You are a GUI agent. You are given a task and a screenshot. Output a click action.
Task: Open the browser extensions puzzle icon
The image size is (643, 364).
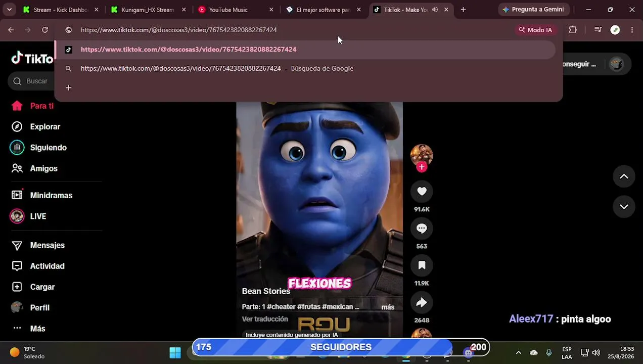click(x=573, y=30)
